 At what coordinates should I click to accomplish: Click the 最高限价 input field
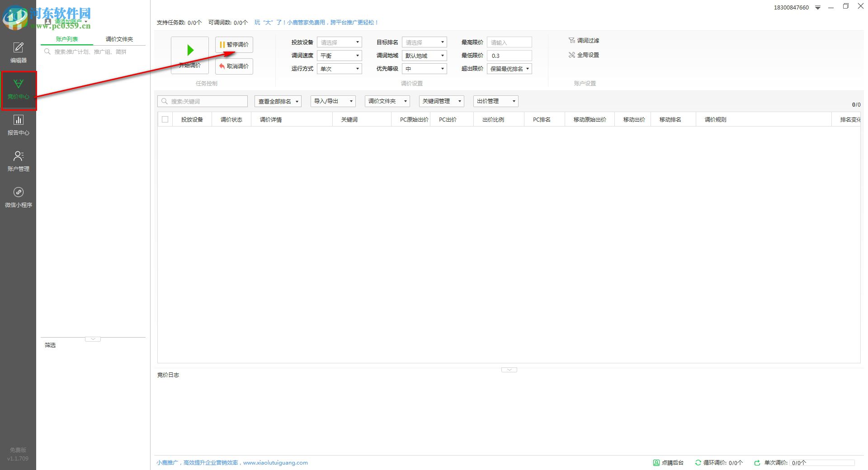tap(509, 42)
